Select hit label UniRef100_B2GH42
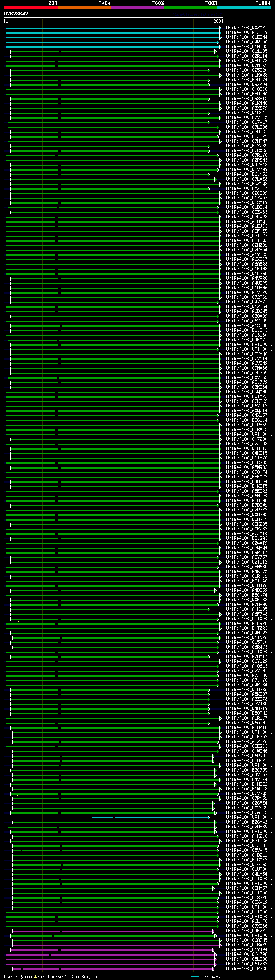The height and width of the screenshot is (980, 275). [x=247, y=822]
